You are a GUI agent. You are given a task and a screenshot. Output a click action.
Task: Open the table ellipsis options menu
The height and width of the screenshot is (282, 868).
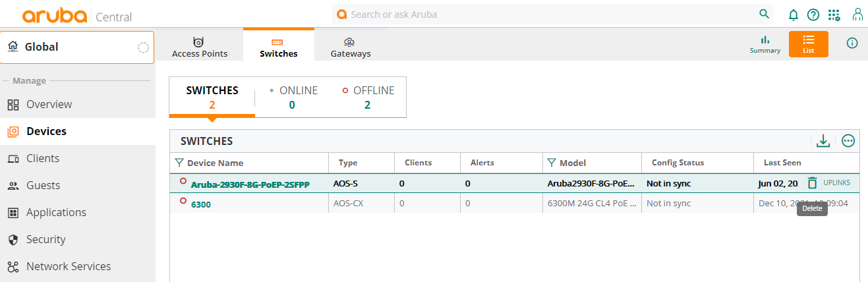(848, 140)
